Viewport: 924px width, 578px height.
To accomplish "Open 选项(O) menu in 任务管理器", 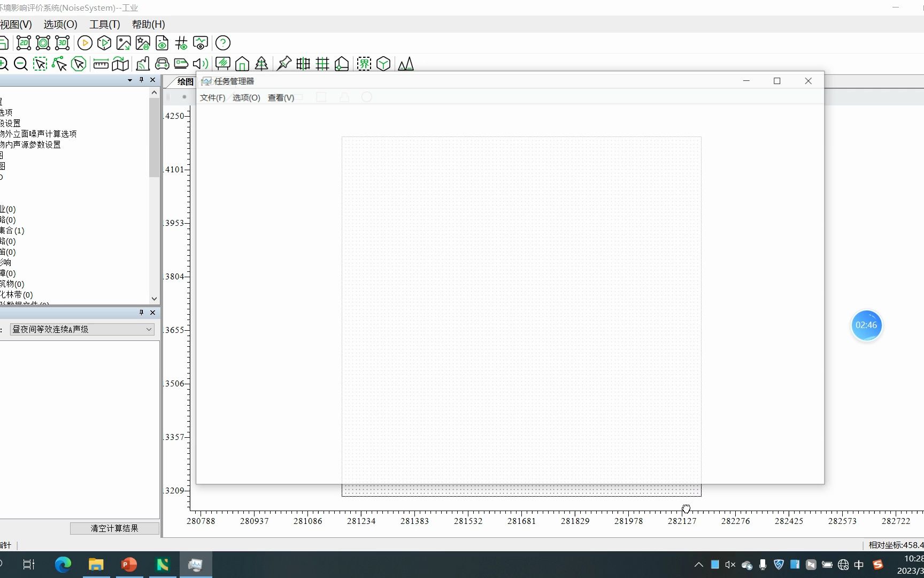I will 247,97.
